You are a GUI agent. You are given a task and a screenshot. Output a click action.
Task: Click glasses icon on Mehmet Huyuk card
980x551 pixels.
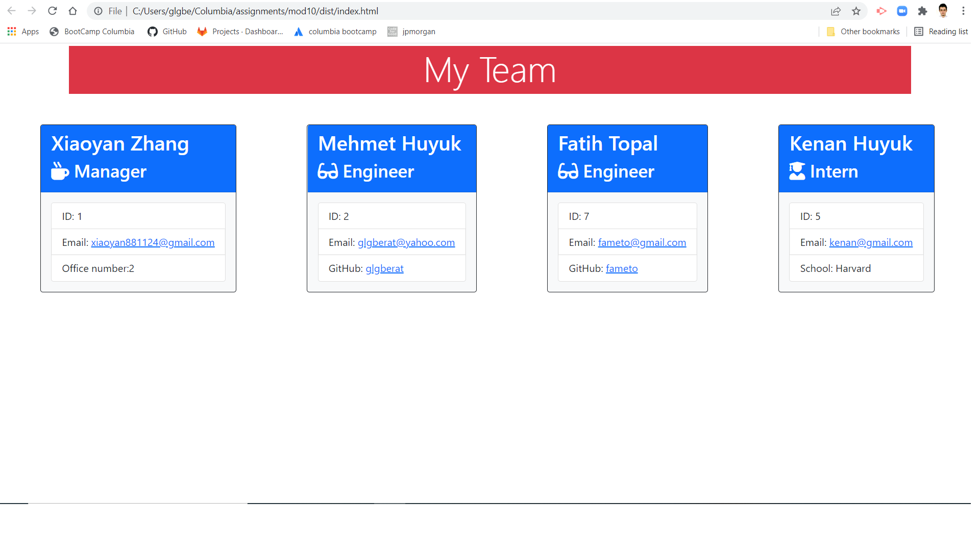328,171
